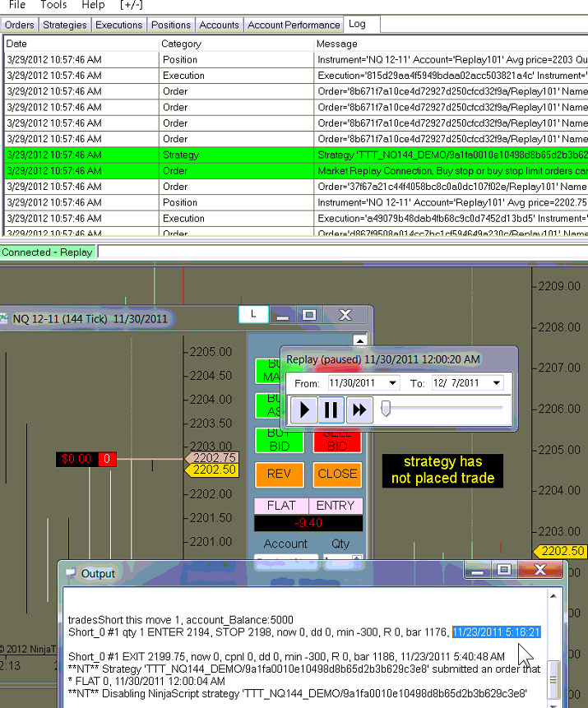Click the Output window icon
The width and height of the screenshot is (588, 708).
tap(71, 573)
